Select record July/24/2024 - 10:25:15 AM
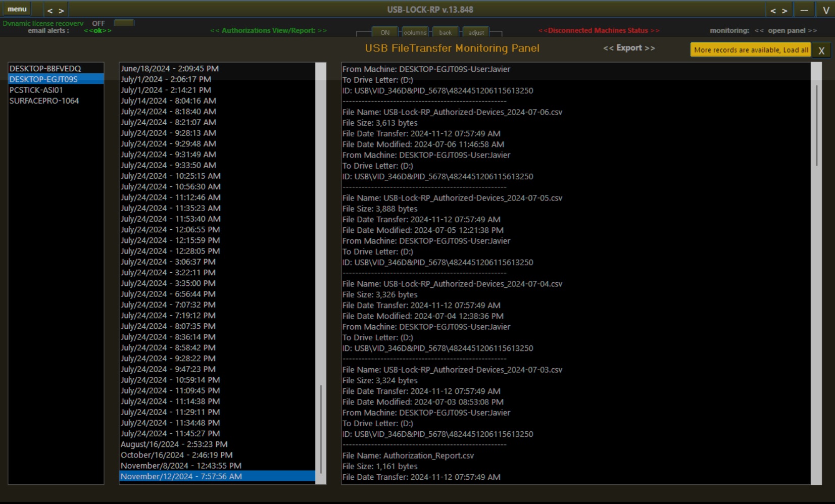Viewport: 835px width, 504px height. coord(217,176)
